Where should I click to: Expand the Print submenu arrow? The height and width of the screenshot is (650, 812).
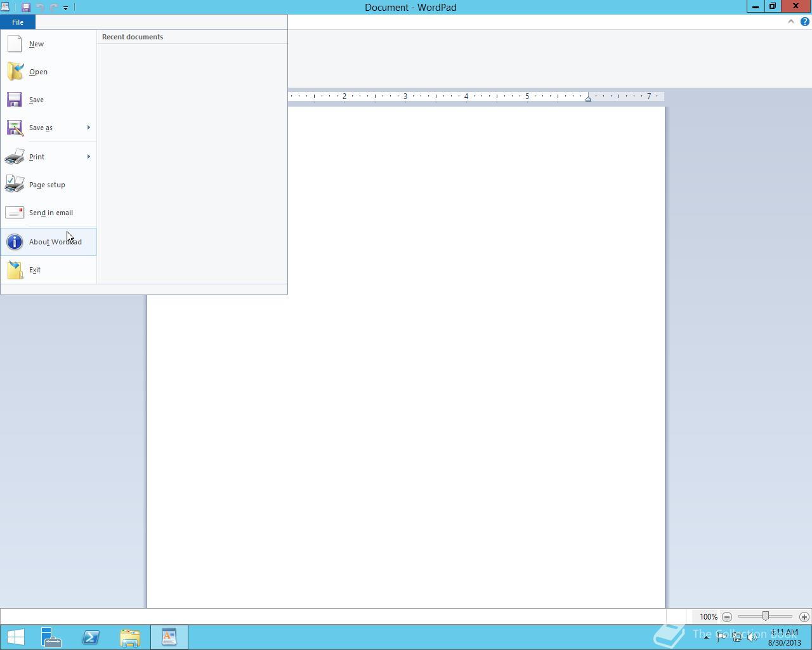[x=89, y=157]
